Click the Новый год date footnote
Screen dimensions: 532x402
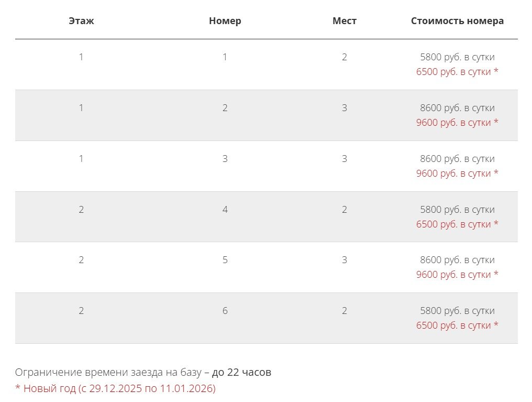(x=115, y=389)
